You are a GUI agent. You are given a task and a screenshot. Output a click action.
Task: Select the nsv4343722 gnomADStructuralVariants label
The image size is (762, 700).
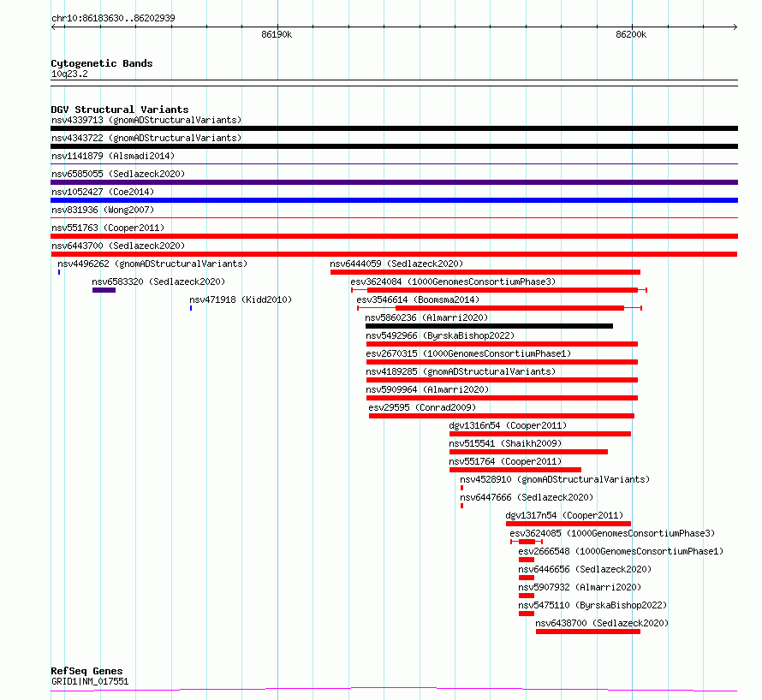click(146, 138)
